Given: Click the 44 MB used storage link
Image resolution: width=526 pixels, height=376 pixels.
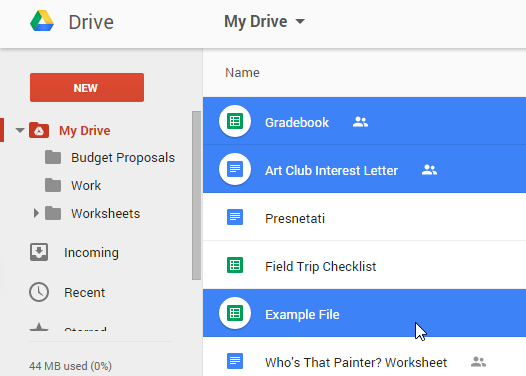Looking at the screenshot, I should pos(70,366).
